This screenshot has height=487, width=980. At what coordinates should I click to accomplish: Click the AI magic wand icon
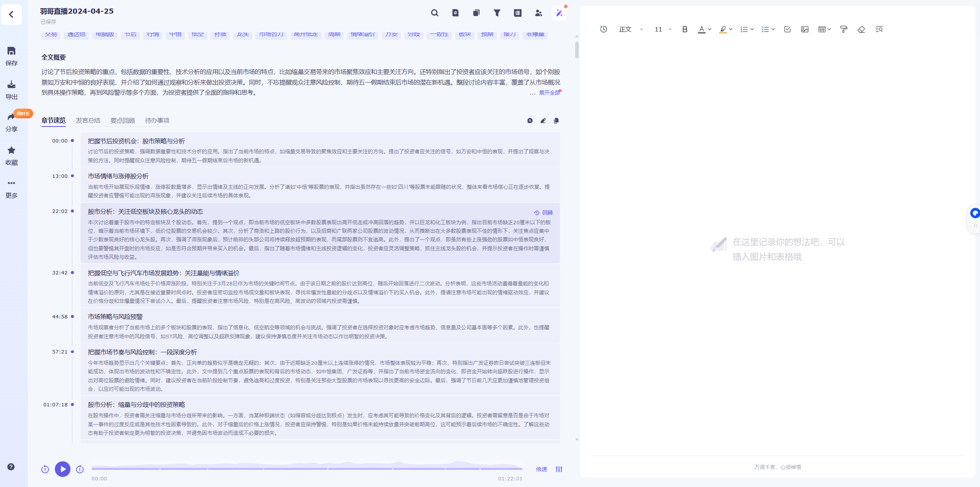point(559,13)
